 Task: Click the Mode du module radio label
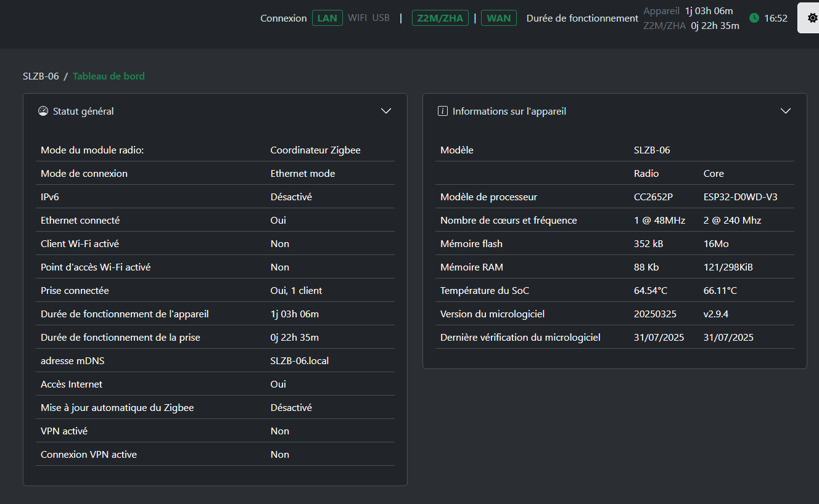(x=93, y=150)
